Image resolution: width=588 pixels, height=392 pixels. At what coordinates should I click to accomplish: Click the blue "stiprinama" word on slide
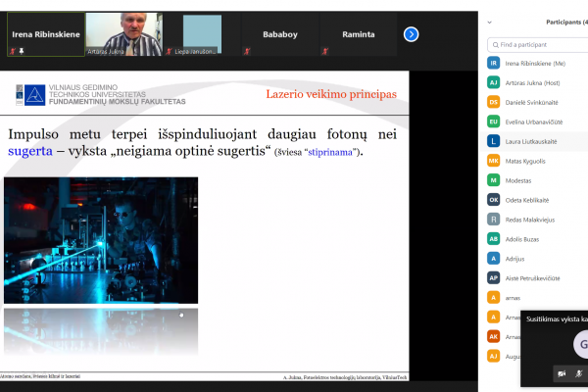330,152
